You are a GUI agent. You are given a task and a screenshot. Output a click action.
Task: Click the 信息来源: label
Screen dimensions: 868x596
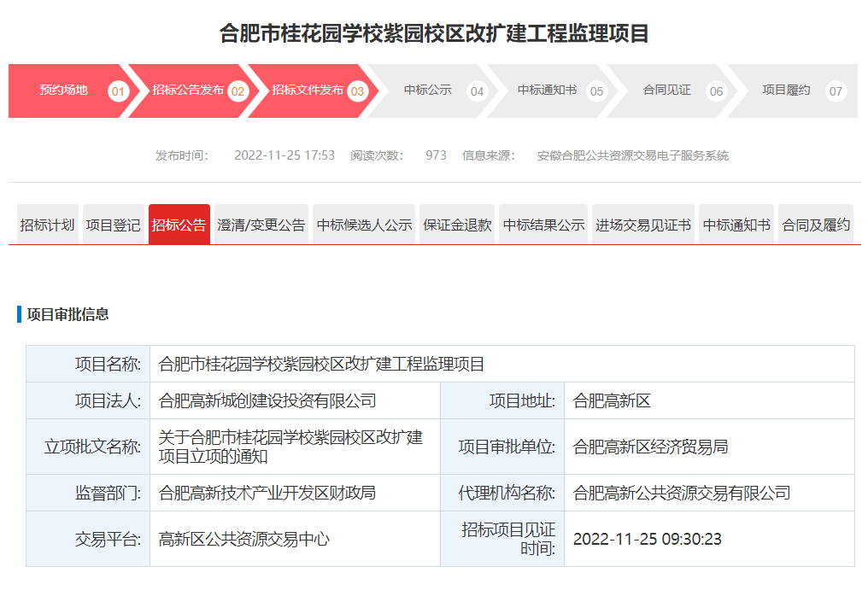[489, 155]
